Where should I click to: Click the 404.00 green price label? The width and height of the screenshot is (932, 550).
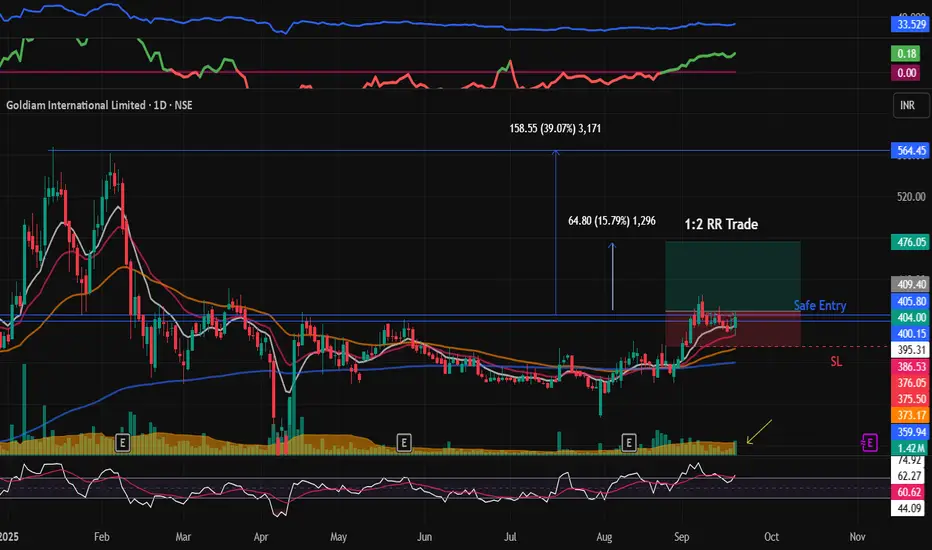click(911, 317)
